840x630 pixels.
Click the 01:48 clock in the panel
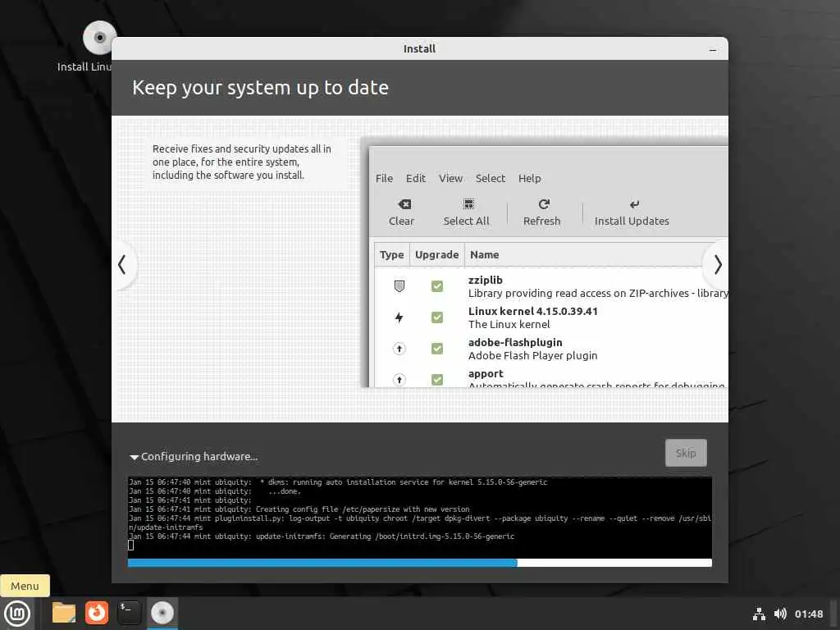point(808,614)
